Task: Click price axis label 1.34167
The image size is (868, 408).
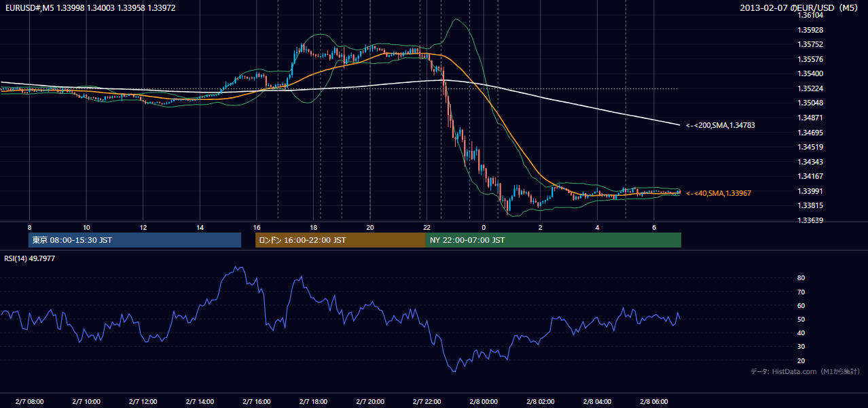Action: coord(810,176)
